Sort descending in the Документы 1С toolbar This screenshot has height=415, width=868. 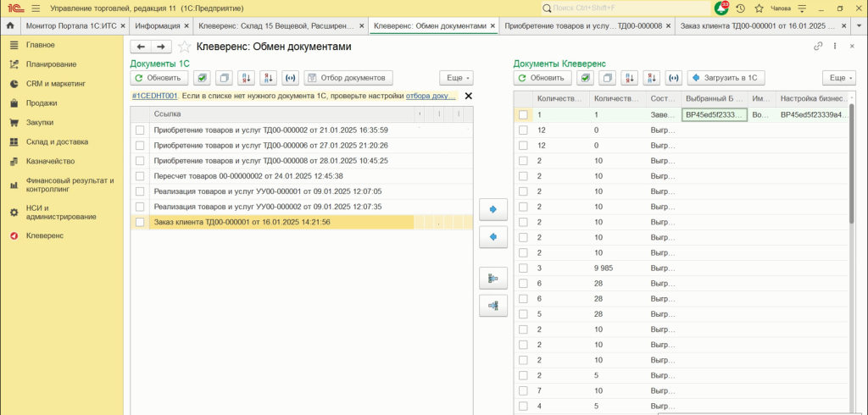coord(268,78)
